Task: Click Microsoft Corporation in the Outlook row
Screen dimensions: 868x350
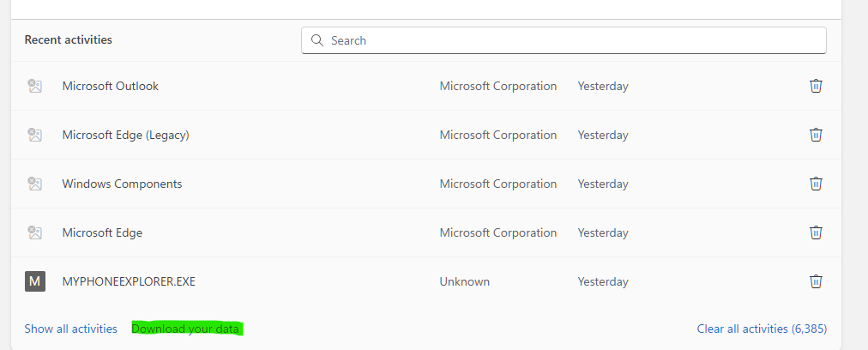Action: tap(498, 86)
